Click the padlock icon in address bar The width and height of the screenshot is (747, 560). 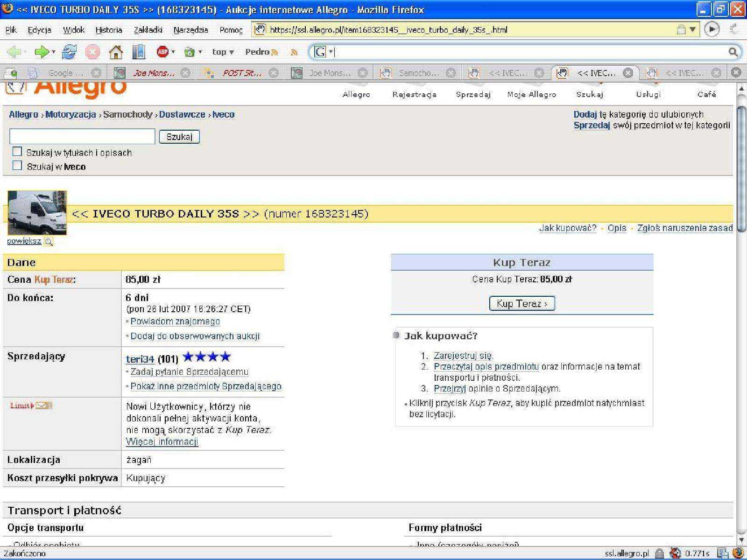point(681,30)
